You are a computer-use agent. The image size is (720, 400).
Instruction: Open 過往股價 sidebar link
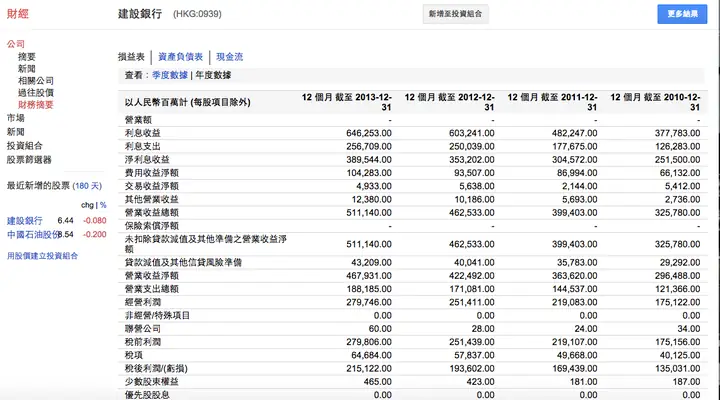click(x=36, y=93)
